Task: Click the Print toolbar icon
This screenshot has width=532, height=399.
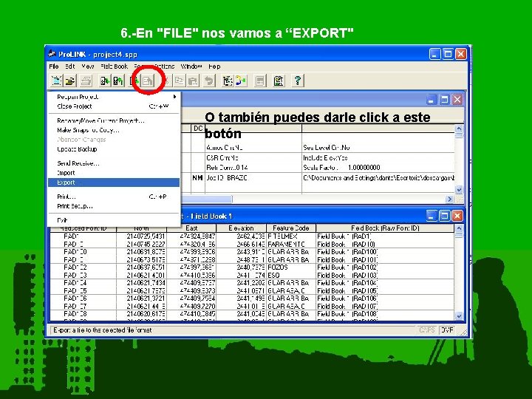Action: click(86, 81)
